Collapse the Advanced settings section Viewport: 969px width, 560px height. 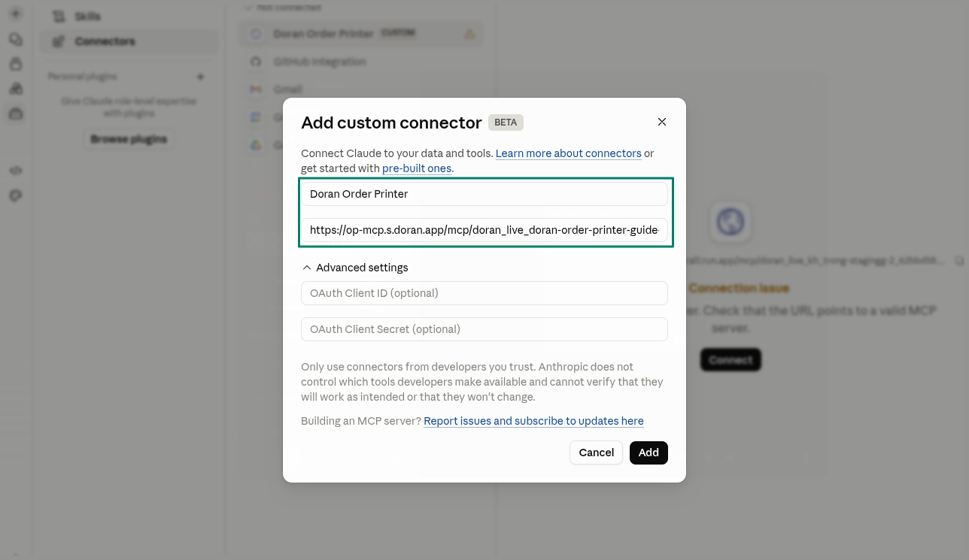click(355, 268)
